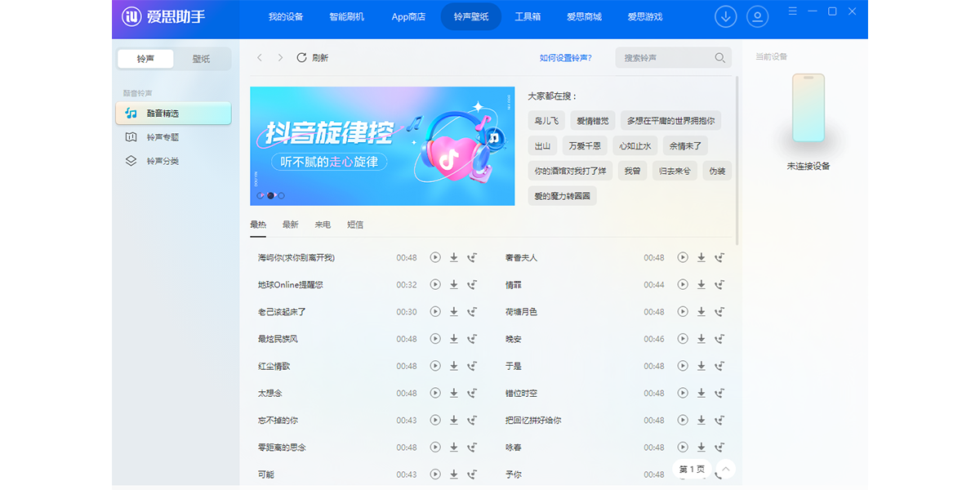Image resolution: width=980 pixels, height=490 pixels.
Task: Open 铃声分类 in the sidebar
Action: [173, 161]
